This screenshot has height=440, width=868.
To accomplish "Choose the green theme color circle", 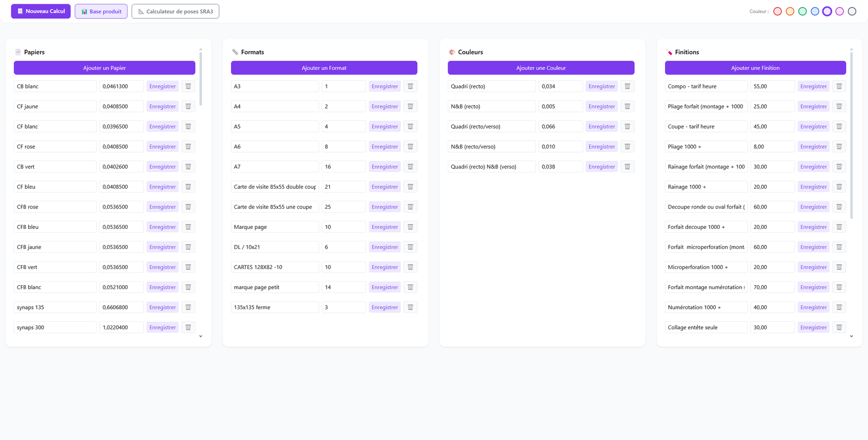I will click(x=802, y=11).
